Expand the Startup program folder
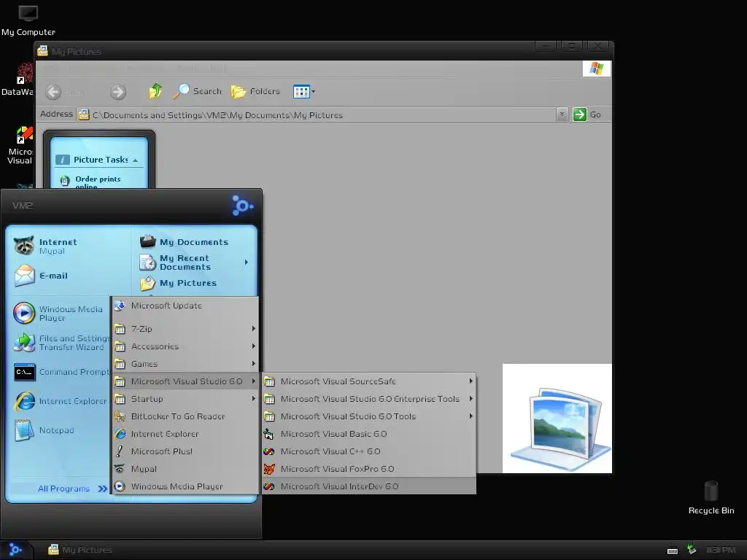The width and height of the screenshot is (747, 560). point(185,399)
